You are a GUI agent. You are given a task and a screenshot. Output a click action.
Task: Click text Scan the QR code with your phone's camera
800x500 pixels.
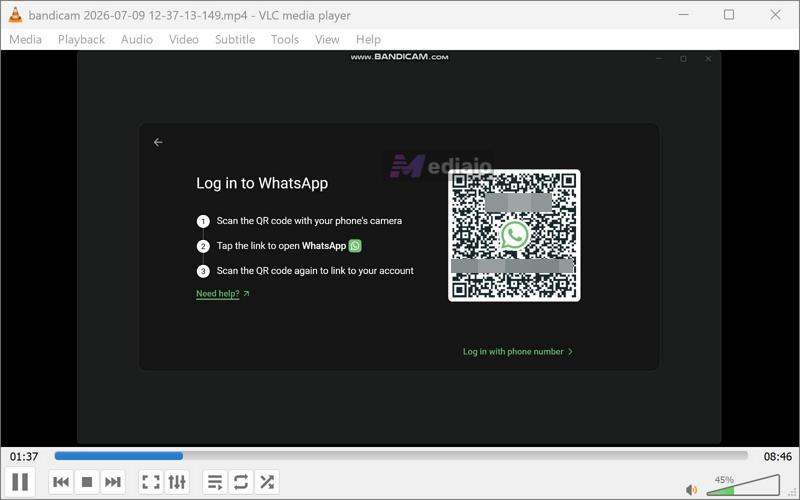coord(309,221)
